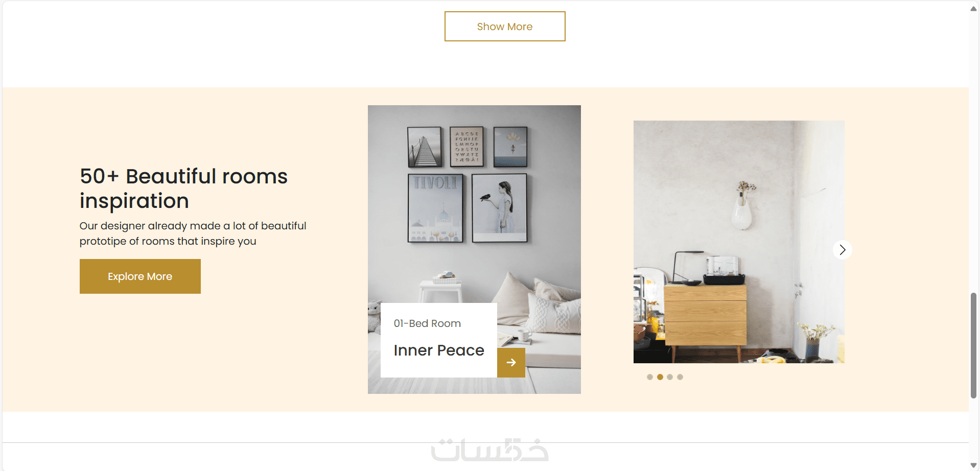Click the 50+ Beautiful rooms inspiration heading
This screenshot has height=471, width=980.
click(x=184, y=189)
